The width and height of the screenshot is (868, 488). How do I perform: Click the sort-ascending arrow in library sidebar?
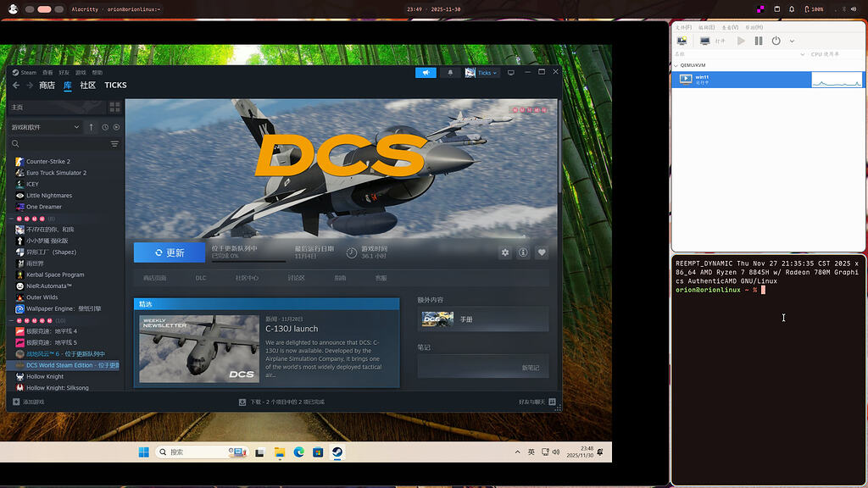(x=92, y=127)
